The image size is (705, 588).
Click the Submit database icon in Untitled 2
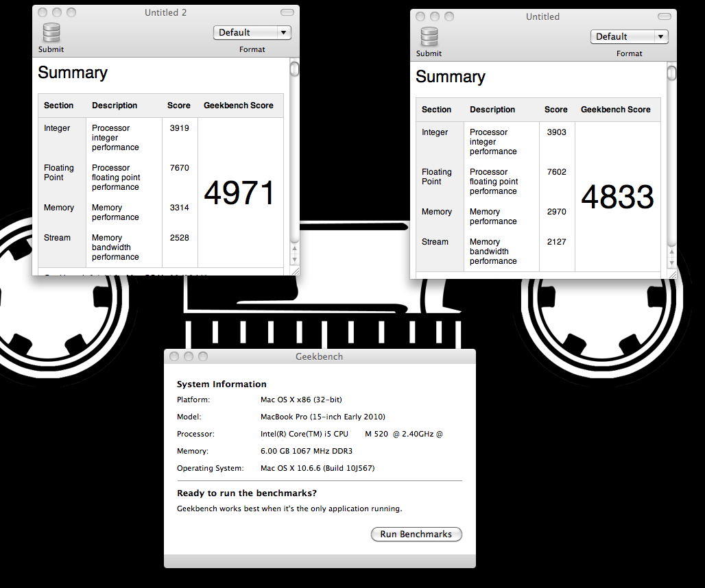coord(51,32)
